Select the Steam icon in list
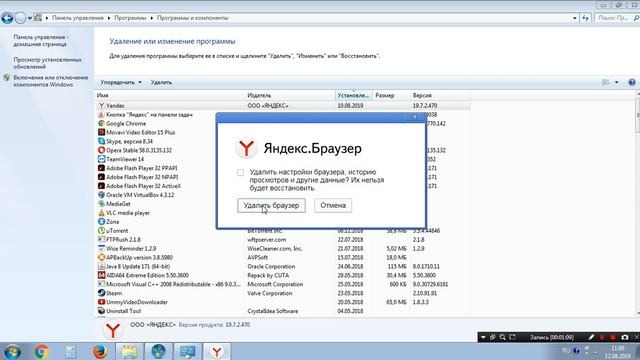The width and height of the screenshot is (640, 360). [x=101, y=293]
